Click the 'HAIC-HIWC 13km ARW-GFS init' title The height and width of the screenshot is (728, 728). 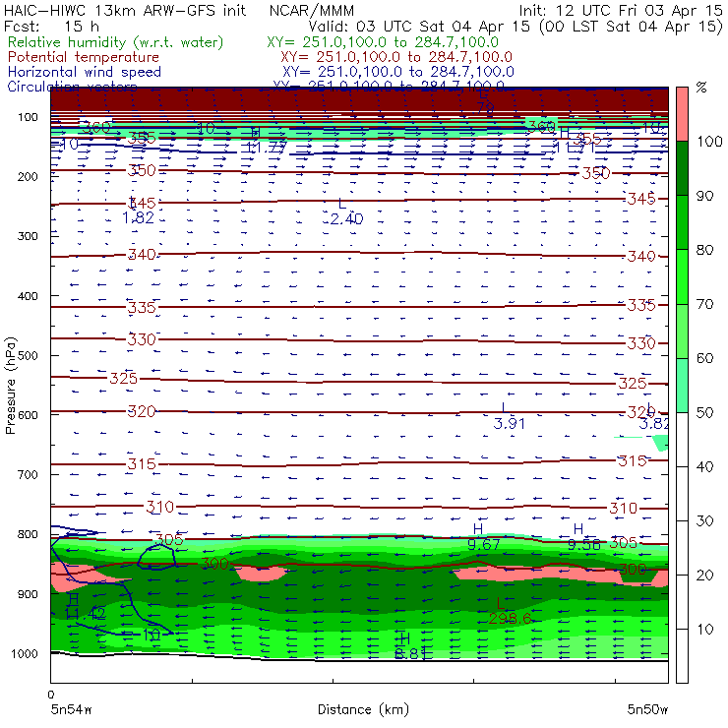(x=125, y=10)
